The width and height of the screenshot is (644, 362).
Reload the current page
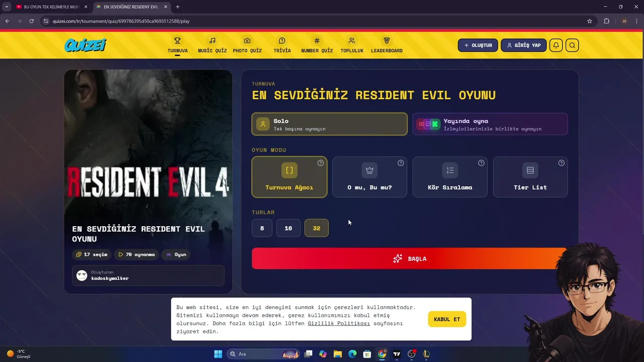pyautogui.click(x=31, y=21)
